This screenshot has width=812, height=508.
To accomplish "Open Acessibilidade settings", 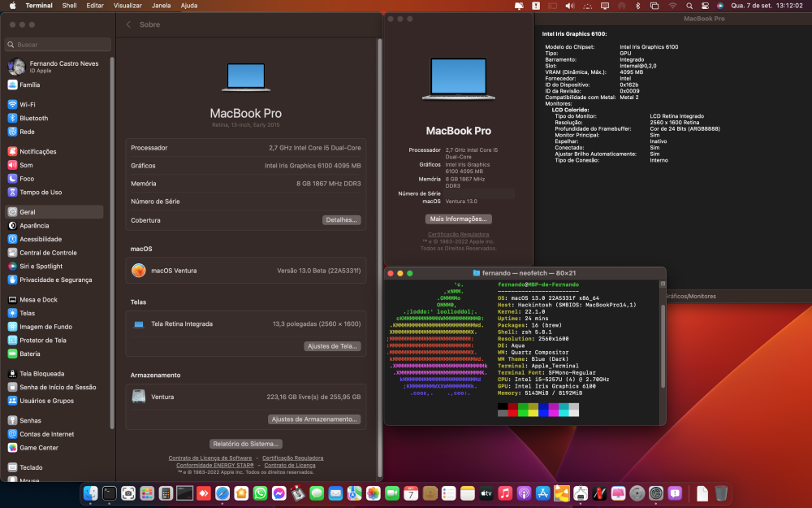I will click(54, 239).
